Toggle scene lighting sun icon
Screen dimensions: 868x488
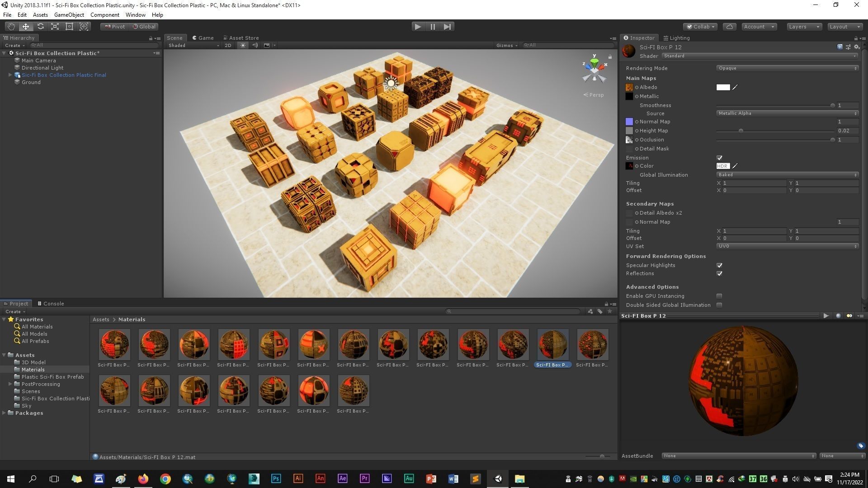click(x=243, y=45)
